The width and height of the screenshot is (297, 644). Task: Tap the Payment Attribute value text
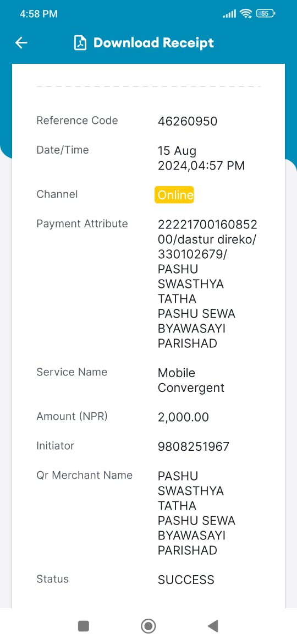(x=207, y=284)
